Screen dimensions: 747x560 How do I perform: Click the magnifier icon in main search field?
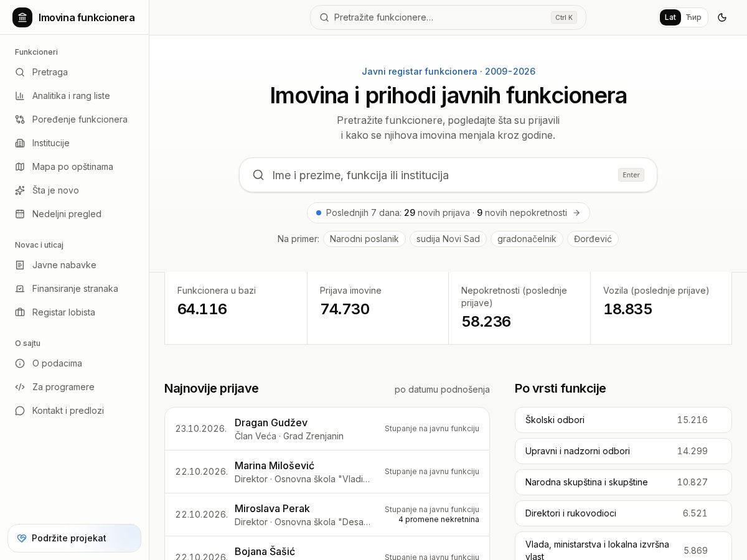point(258,175)
